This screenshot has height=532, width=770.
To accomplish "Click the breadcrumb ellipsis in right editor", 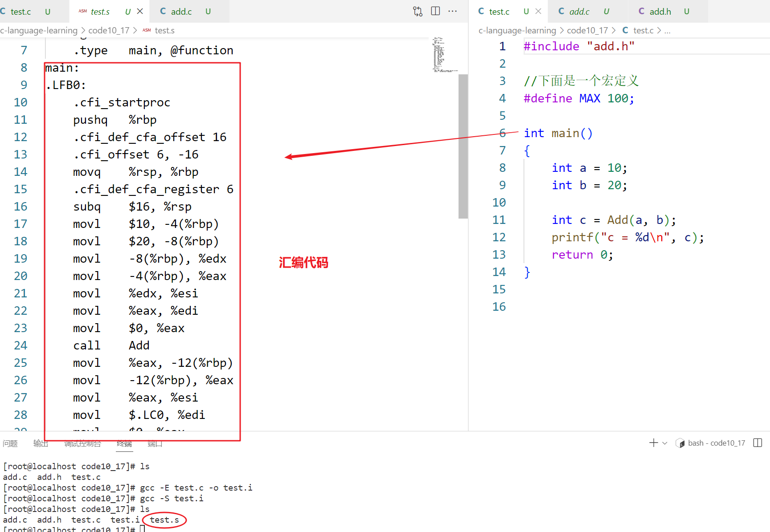I will (x=667, y=30).
